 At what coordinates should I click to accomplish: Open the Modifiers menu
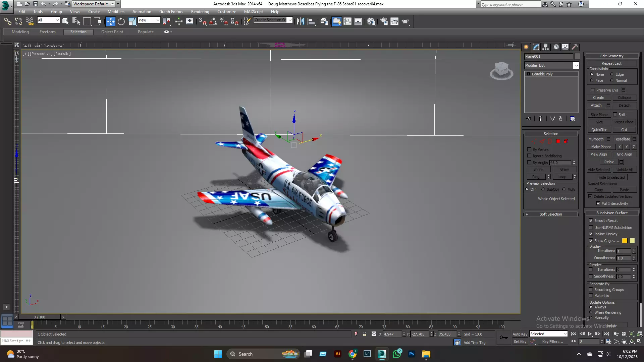tap(116, 12)
